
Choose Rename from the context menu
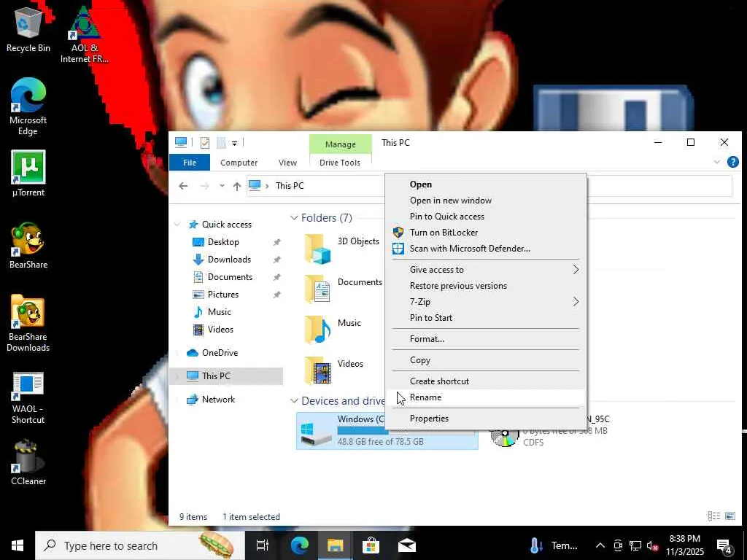point(485,397)
